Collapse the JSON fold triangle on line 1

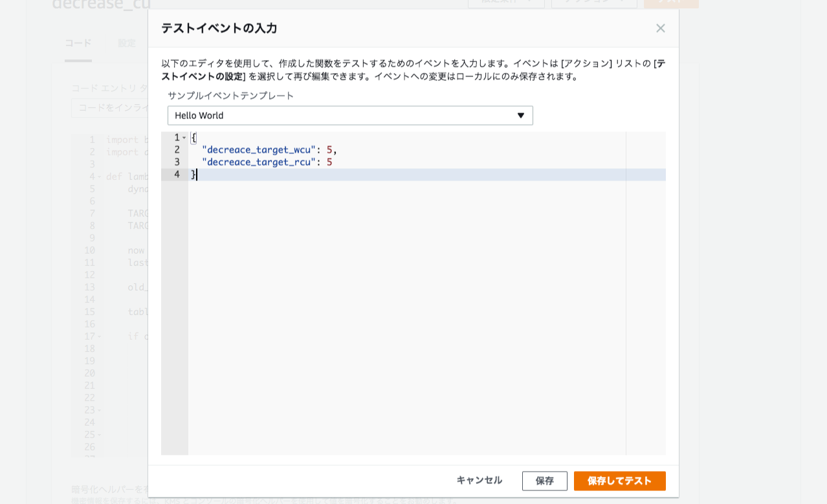183,137
